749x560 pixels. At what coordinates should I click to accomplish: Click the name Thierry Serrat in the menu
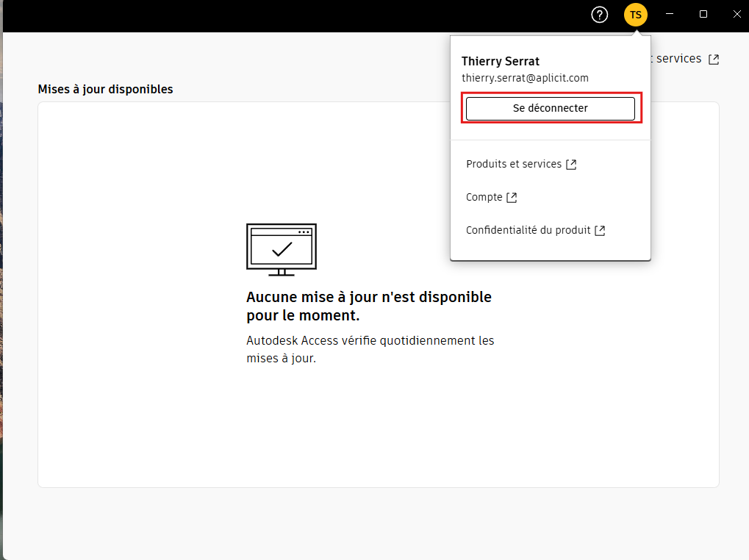point(500,61)
